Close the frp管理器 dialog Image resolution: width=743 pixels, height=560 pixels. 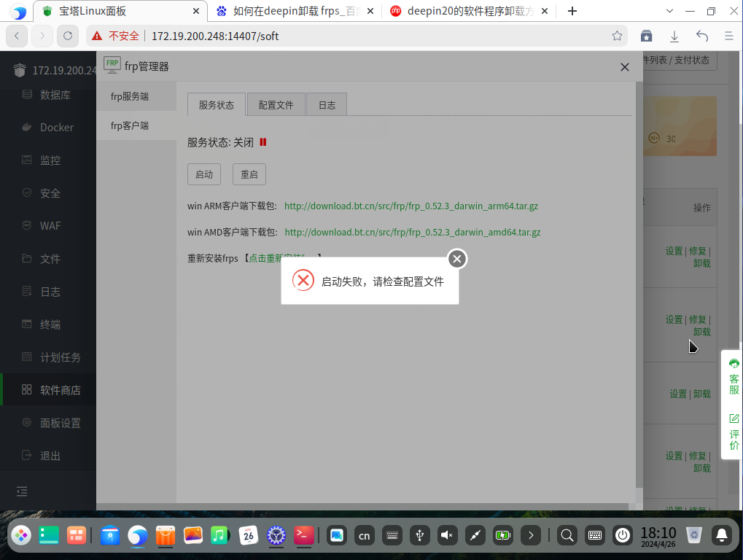tap(625, 67)
